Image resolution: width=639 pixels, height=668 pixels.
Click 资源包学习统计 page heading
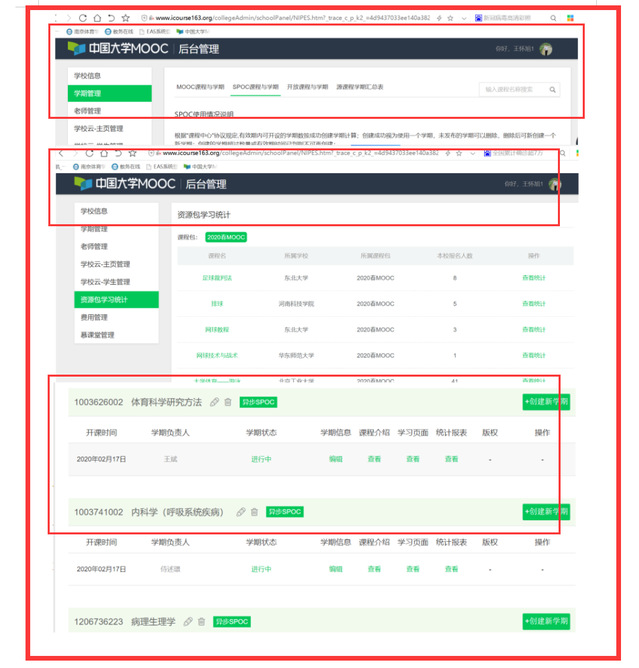(204, 215)
